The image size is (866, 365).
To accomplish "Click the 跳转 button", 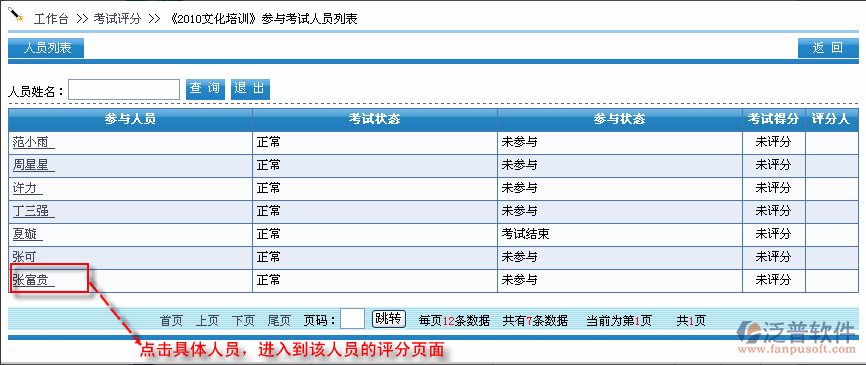I will pyautogui.click(x=389, y=319).
